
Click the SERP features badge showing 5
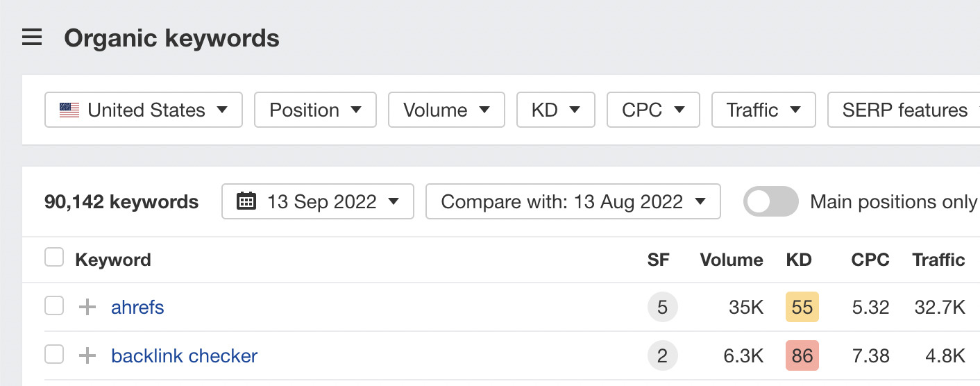pos(662,307)
